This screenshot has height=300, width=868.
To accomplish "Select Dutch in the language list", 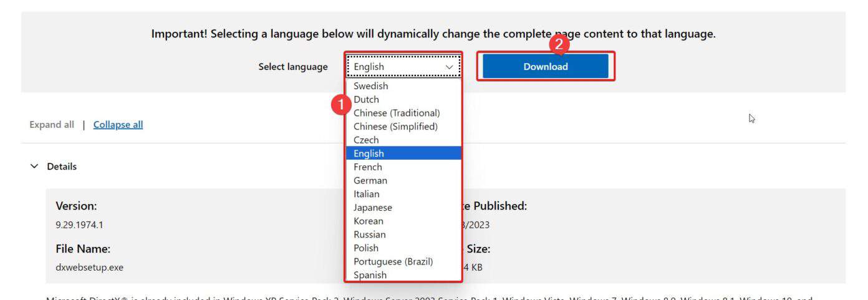I will 367,100.
